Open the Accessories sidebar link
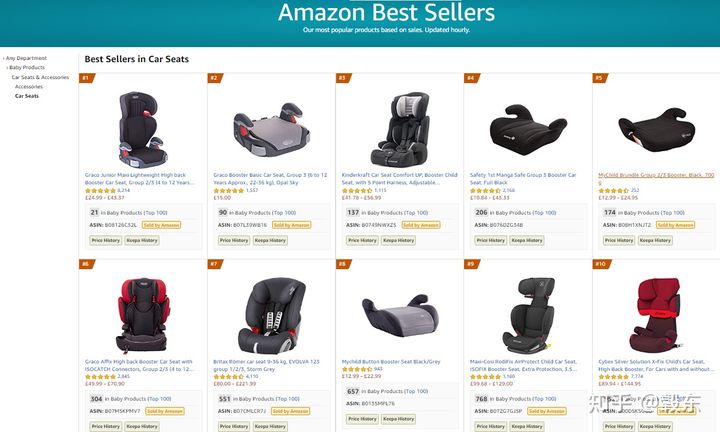 [28, 86]
